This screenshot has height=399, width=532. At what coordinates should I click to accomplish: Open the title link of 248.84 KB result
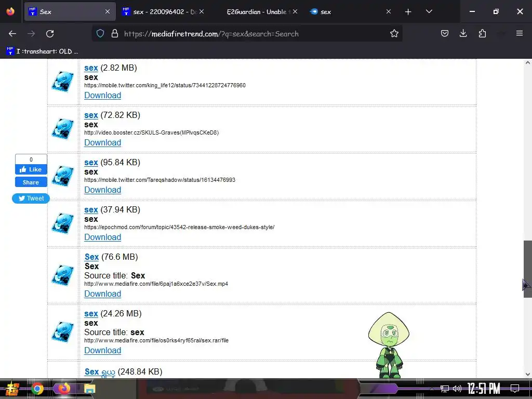tap(100, 372)
